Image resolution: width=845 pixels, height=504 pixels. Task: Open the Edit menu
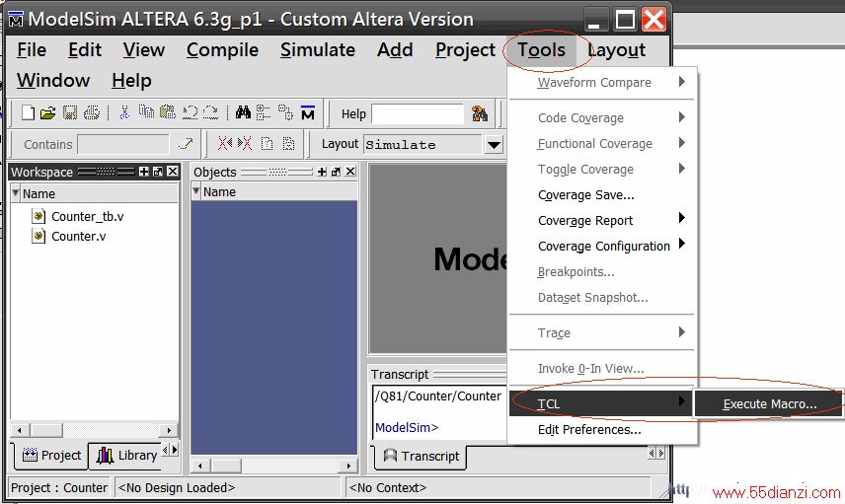pos(85,50)
